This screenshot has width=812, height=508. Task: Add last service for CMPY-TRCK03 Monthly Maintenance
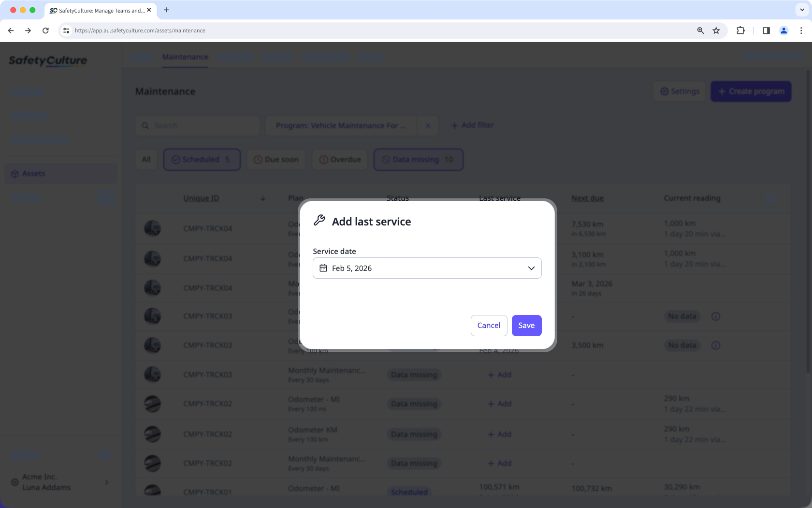click(499, 375)
